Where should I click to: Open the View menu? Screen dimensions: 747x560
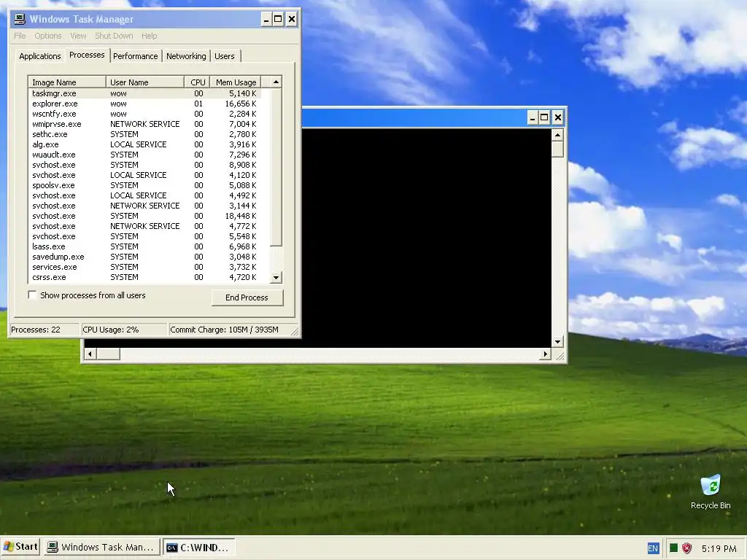pos(78,36)
